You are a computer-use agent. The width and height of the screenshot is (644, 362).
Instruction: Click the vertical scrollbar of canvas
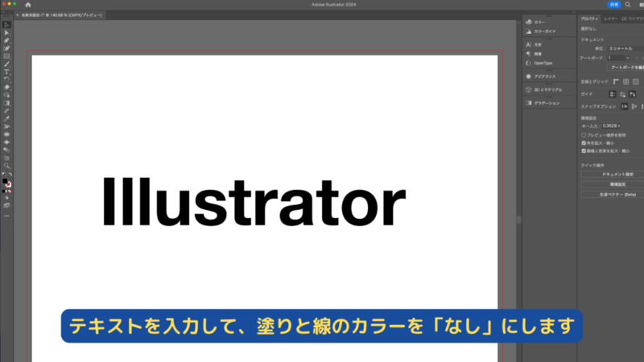click(518, 220)
